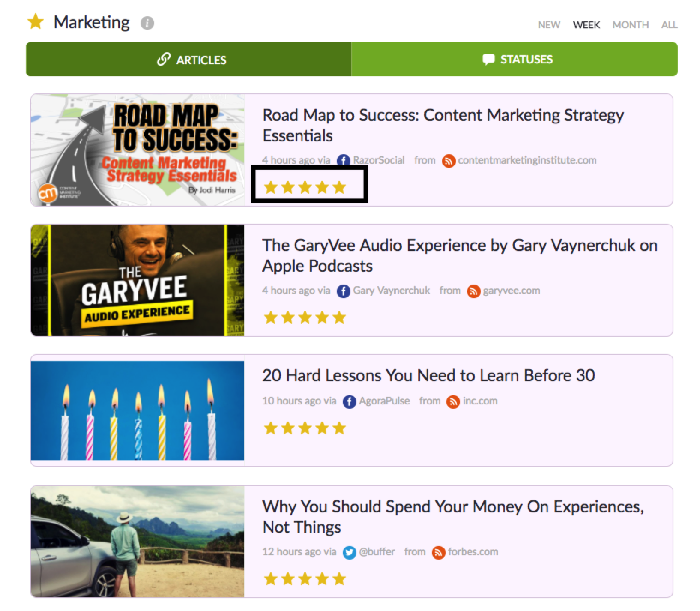Click the info icon beside the Marketing heading
This screenshot has height=611, width=700.
pyautogui.click(x=147, y=23)
